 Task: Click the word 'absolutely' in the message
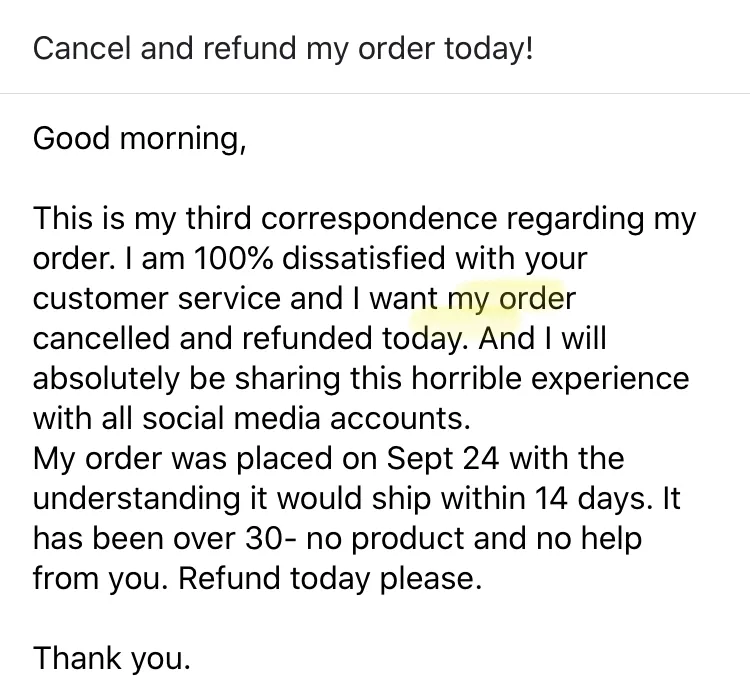click(106, 379)
